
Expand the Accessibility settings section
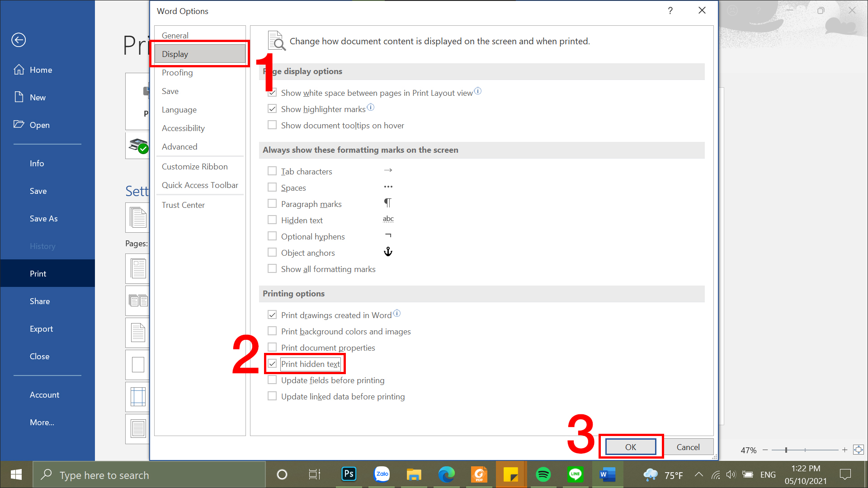[x=183, y=127]
